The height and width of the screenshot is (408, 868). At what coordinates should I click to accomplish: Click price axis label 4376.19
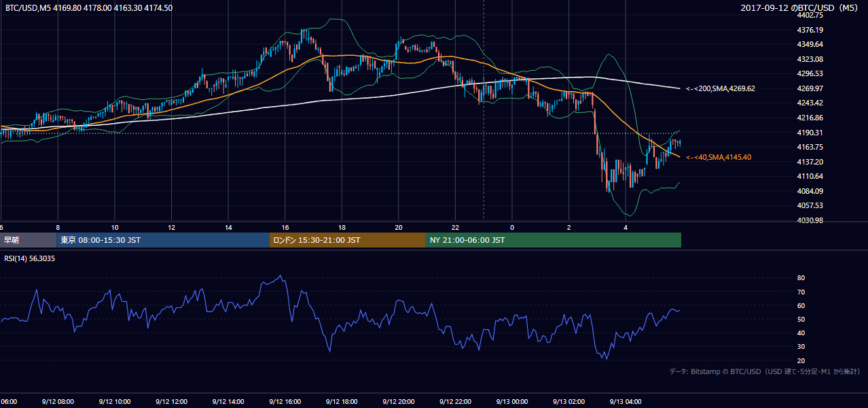[810, 30]
